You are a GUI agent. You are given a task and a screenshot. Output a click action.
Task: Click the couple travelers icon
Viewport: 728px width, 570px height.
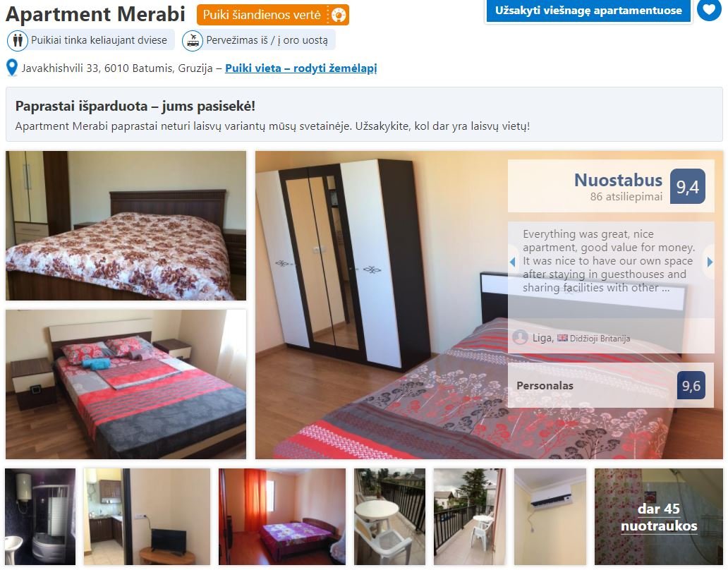18,40
